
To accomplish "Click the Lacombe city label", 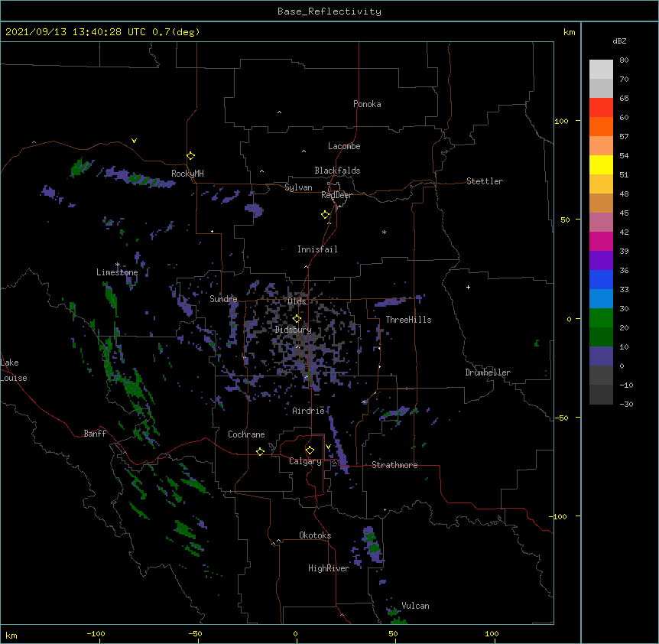I will (344, 146).
